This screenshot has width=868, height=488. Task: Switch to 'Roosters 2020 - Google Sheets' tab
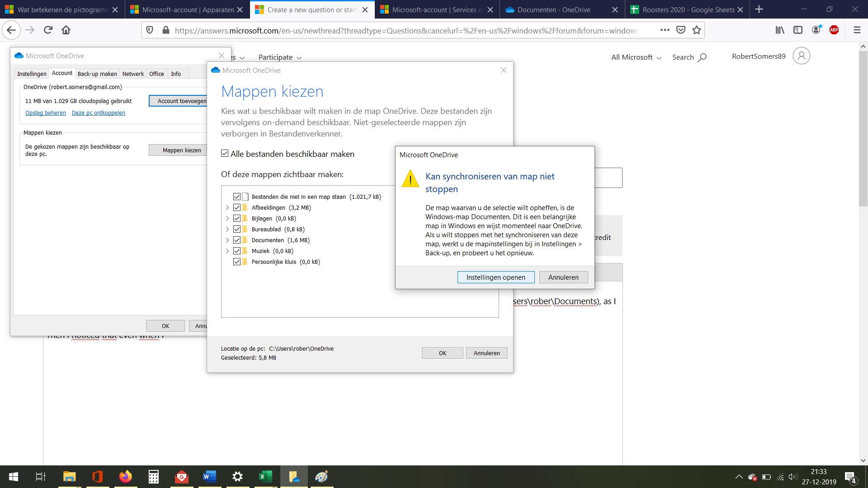click(688, 9)
